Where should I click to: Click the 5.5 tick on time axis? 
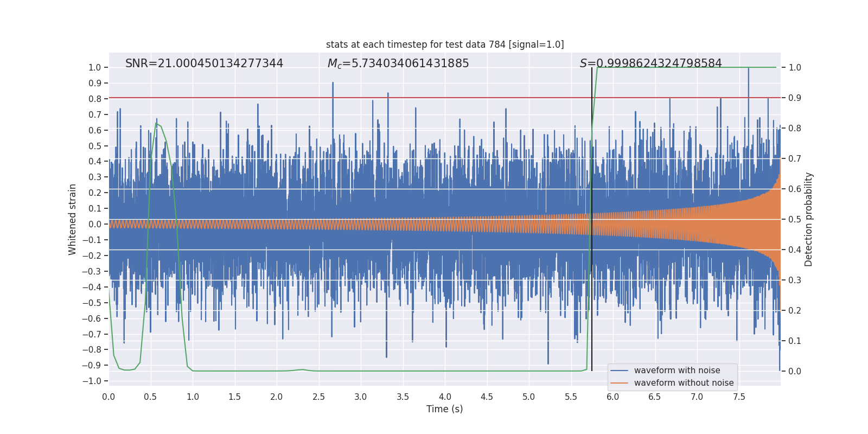click(571, 397)
